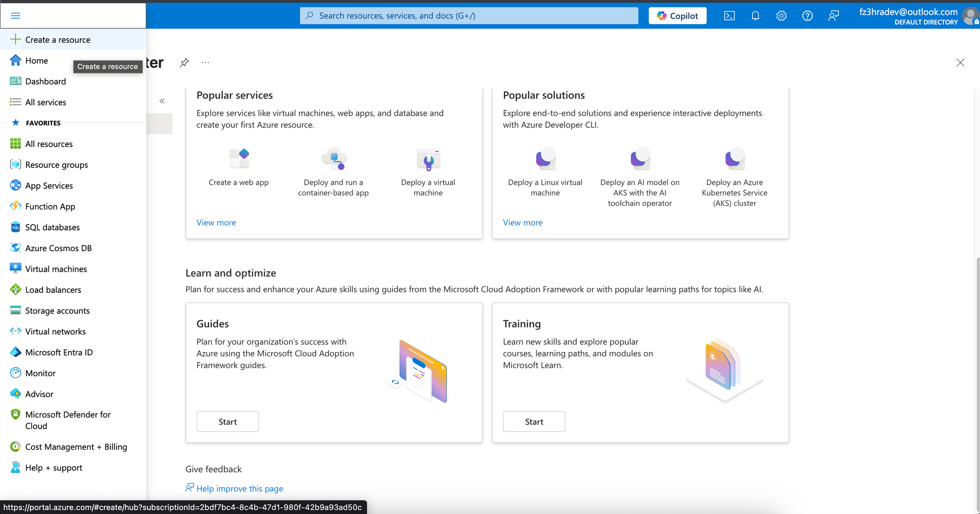Click the Advisor cloud icon

point(16,394)
